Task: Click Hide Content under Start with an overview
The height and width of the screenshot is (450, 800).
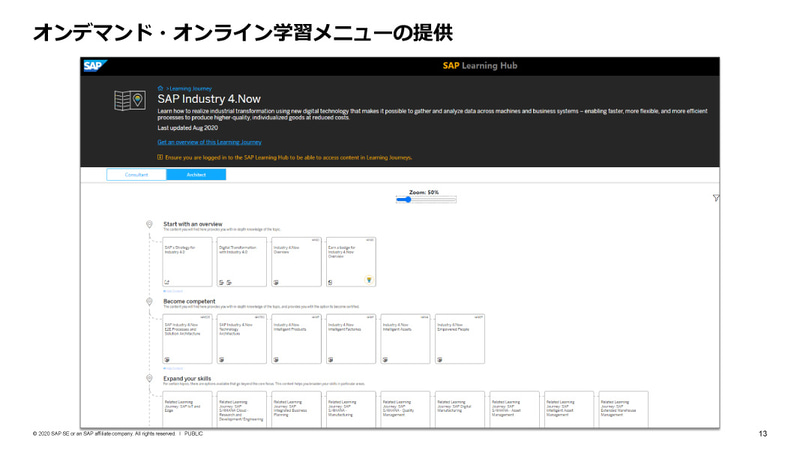Action: pos(173,291)
